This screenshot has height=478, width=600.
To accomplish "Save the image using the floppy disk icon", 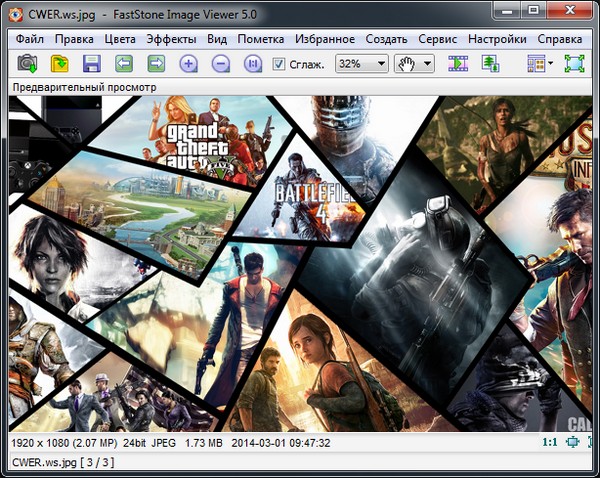I will 92,64.
